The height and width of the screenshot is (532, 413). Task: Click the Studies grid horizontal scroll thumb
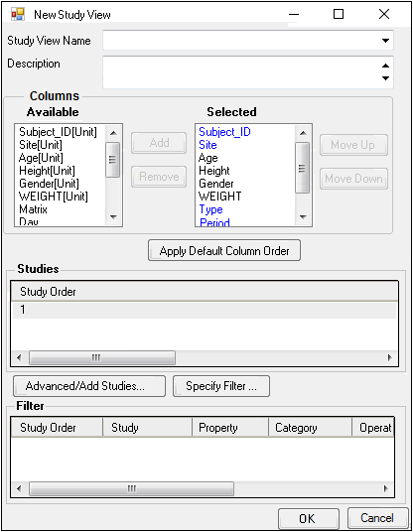click(x=102, y=357)
